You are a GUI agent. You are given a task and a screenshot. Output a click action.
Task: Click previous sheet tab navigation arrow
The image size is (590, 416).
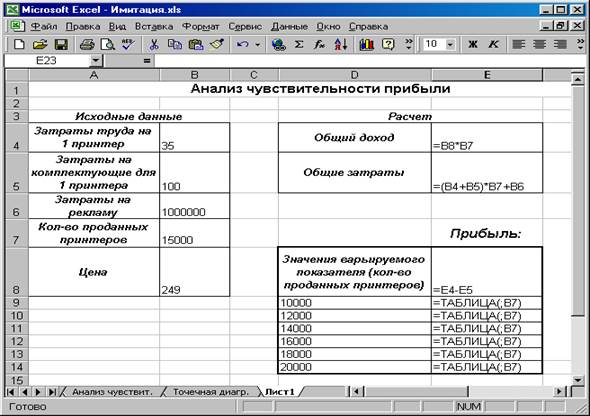click(x=24, y=392)
